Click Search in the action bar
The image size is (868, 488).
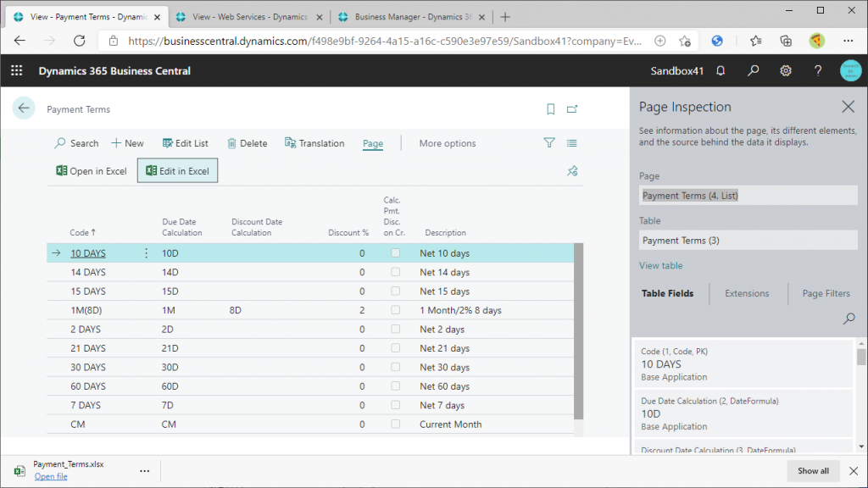(76, 143)
